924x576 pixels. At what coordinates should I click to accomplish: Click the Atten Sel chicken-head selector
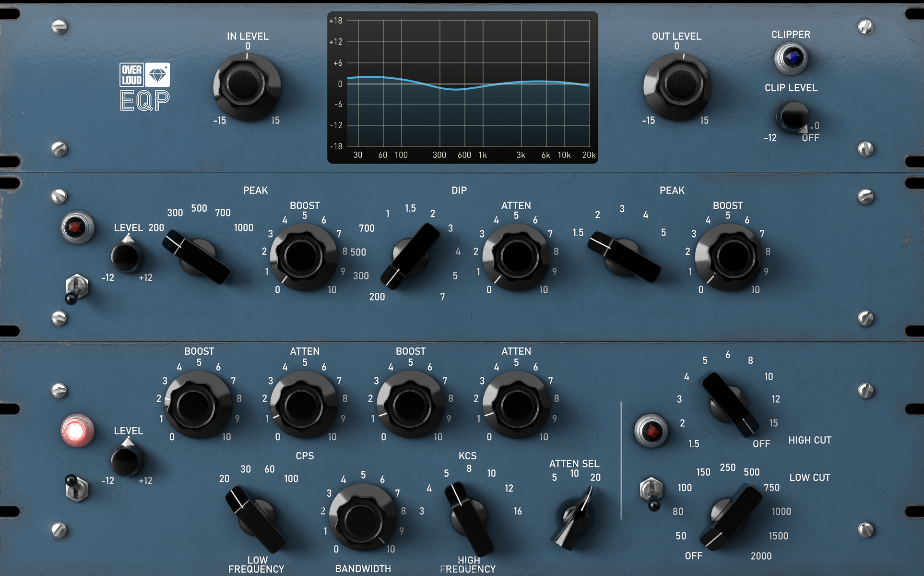point(575,517)
